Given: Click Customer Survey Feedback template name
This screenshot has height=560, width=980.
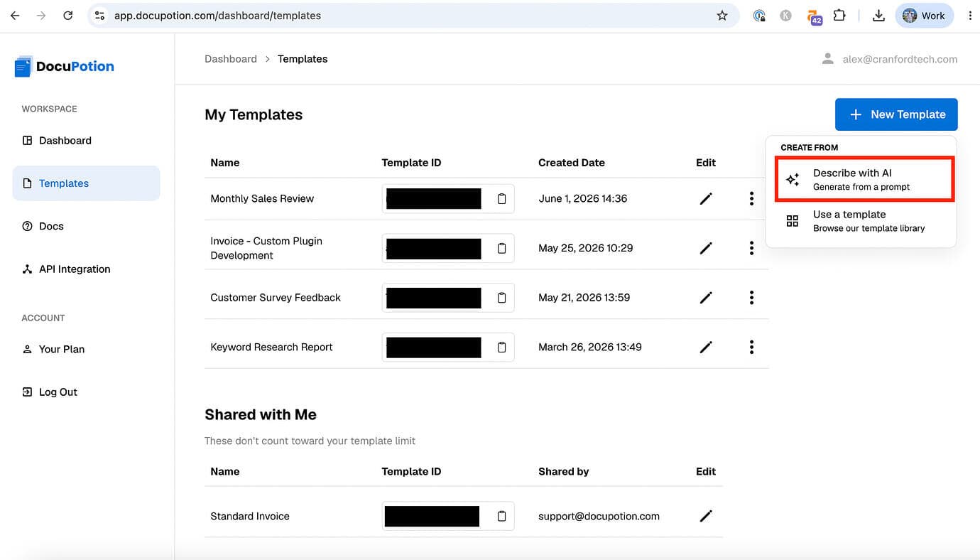Looking at the screenshot, I should tap(276, 298).
